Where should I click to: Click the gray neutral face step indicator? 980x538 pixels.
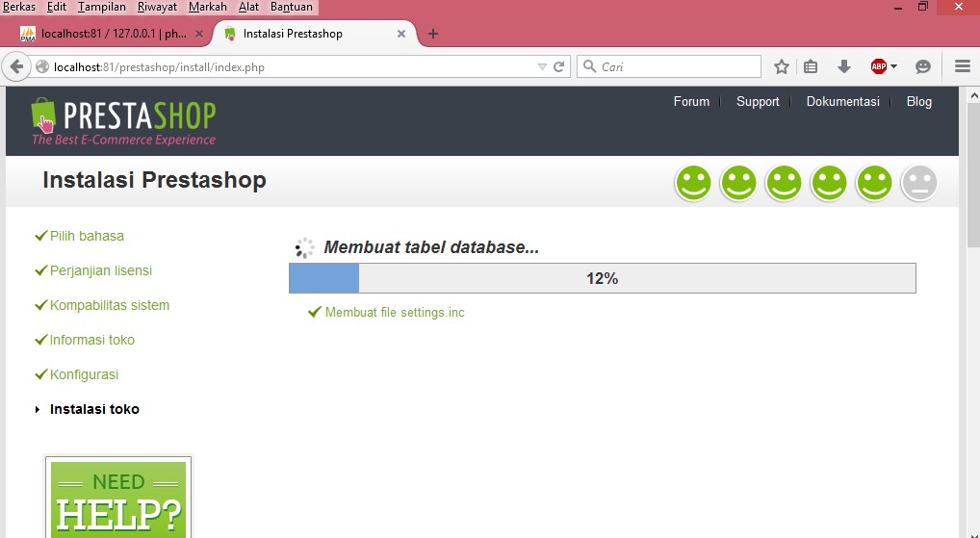pyautogui.click(x=918, y=183)
